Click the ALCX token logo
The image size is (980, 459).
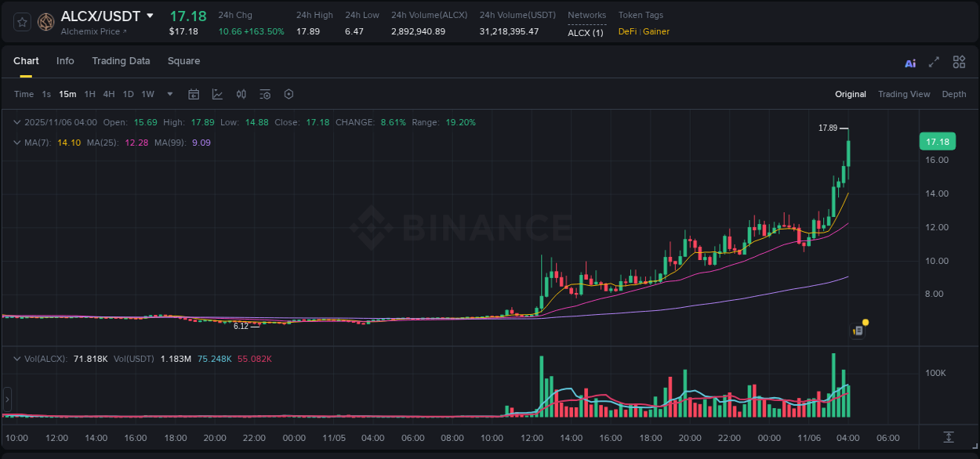tap(45, 21)
